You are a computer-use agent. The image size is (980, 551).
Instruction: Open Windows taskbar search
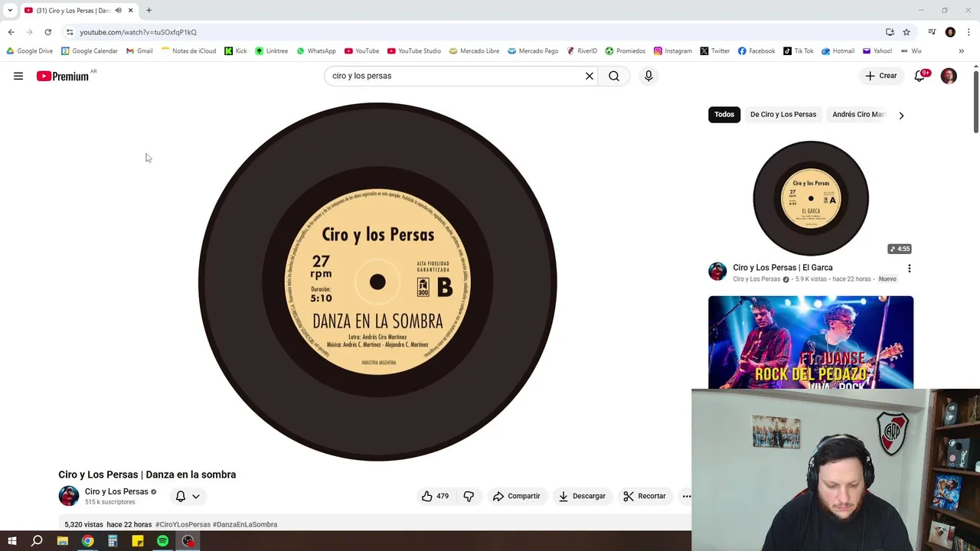[37, 541]
